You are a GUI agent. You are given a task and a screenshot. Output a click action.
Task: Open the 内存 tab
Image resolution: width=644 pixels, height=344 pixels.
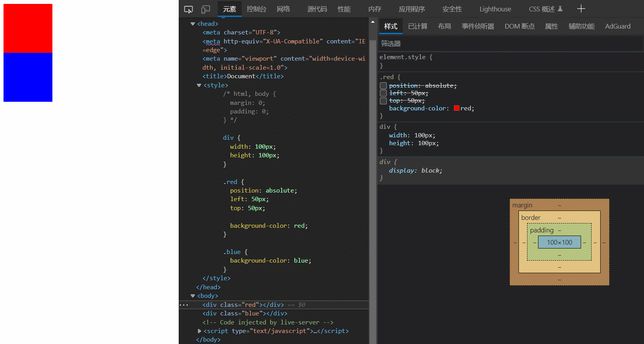coord(375,9)
